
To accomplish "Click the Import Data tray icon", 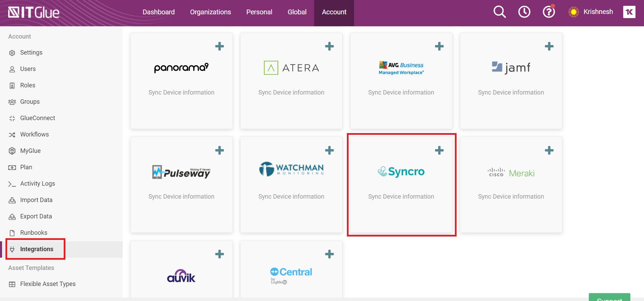I will click(x=12, y=200).
